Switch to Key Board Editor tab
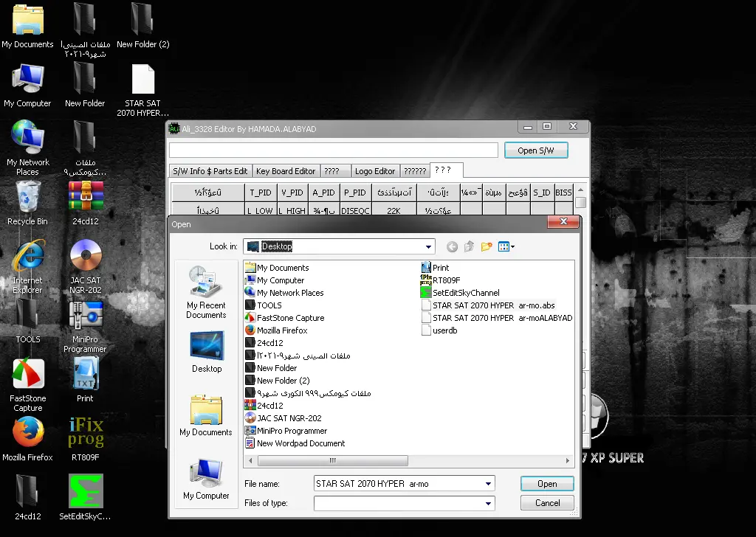The height and width of the screenshot is (537, 756). coord(286,171)
